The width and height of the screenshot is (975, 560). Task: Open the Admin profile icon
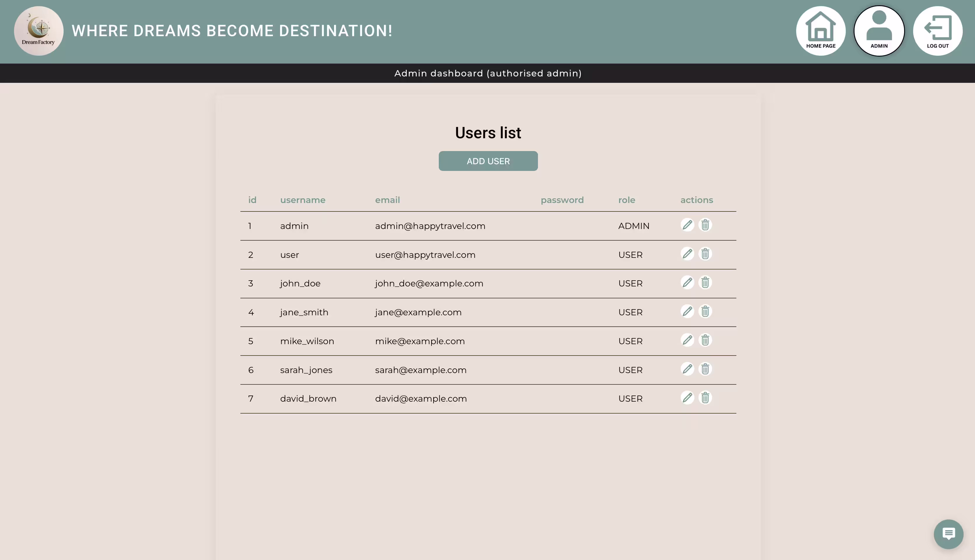click(x=879, y=31)
